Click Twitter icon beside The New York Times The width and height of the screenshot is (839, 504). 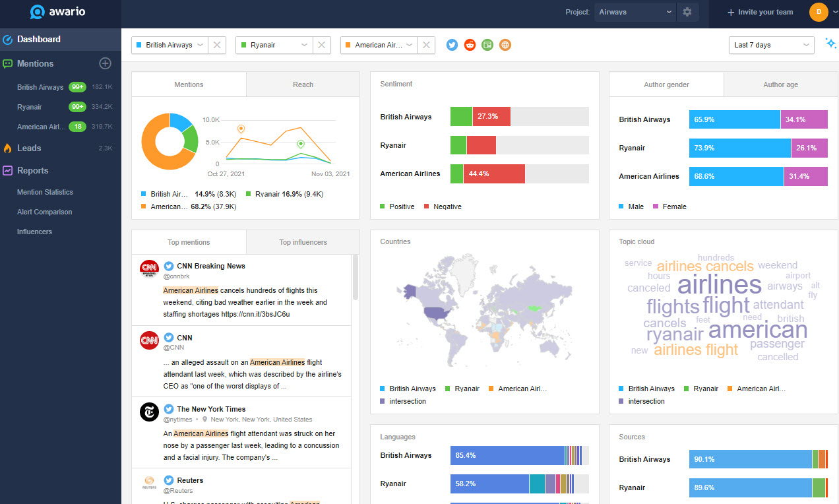click(169, 409)
